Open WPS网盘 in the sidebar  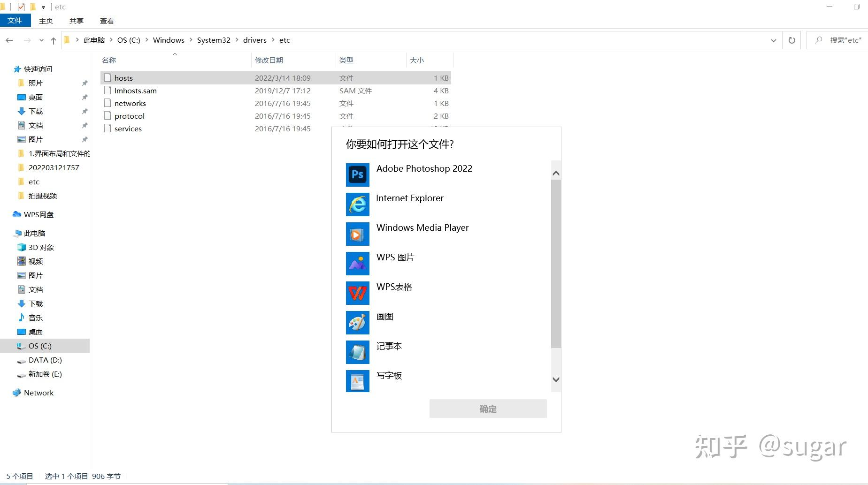38,214
